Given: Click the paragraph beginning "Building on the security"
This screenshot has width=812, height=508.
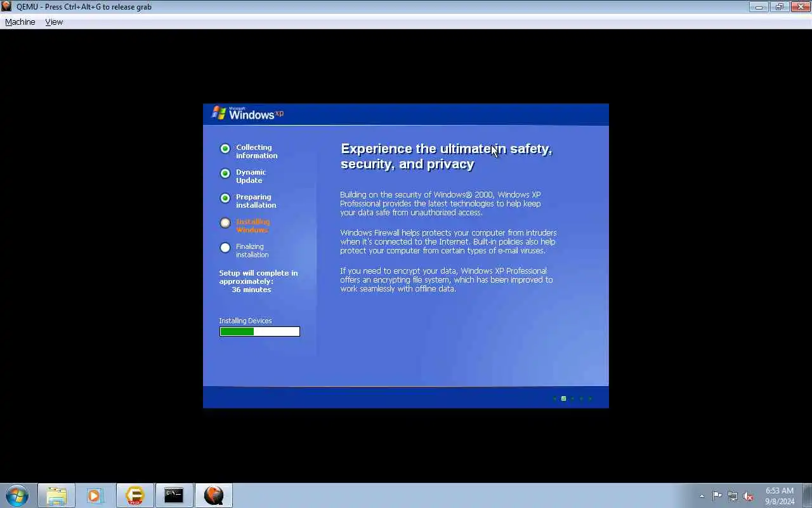Looking at the screenshot, I should [x=441, y=203].
